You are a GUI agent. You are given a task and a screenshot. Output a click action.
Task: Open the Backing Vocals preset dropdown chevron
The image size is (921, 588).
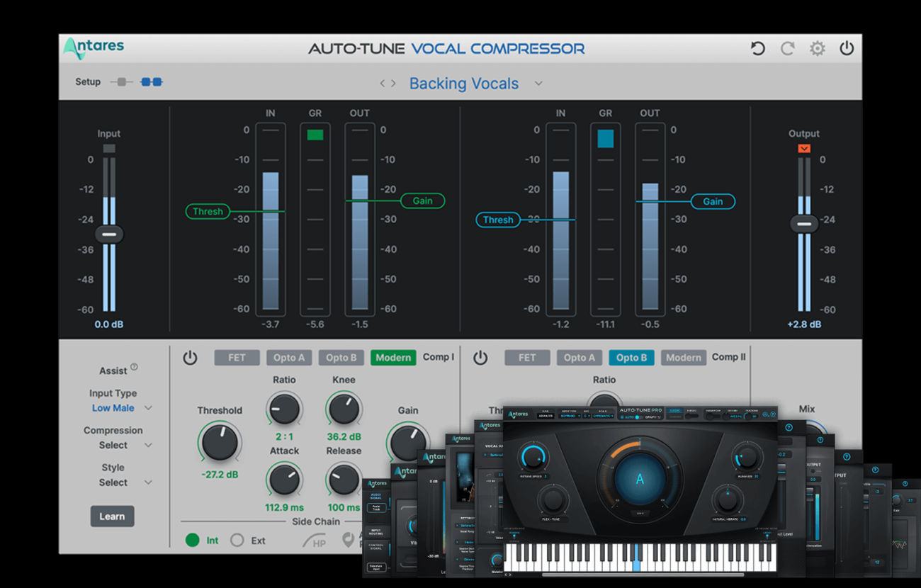(538, 84)
